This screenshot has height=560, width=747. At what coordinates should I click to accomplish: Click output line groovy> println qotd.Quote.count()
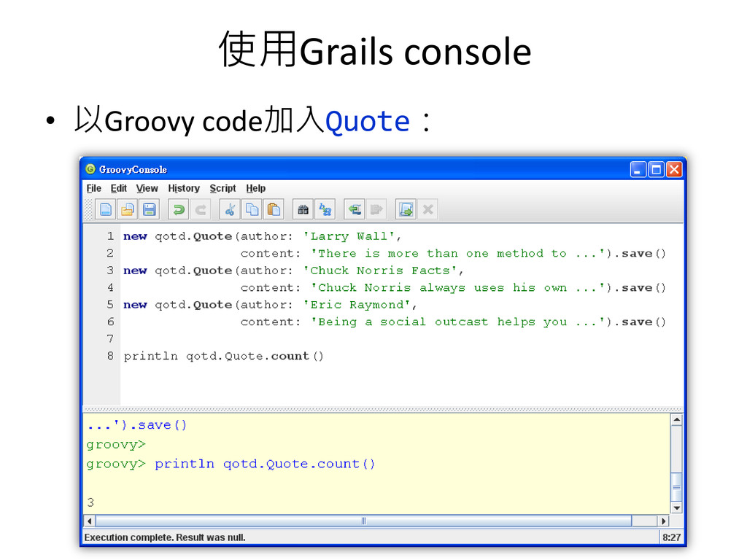pos(231,464)
